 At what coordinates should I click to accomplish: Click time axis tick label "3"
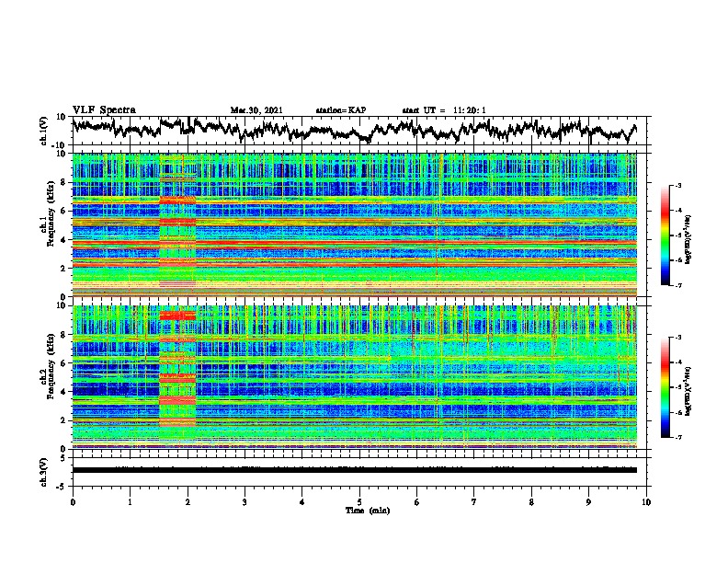coord(245,502)
